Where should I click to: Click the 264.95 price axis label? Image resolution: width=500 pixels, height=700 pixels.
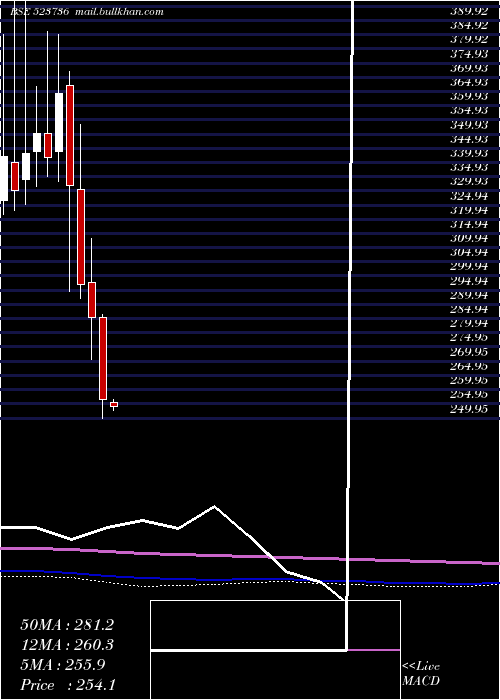tap(469, 367)
